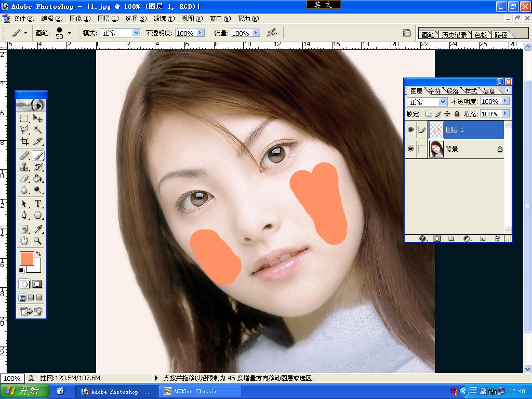The image size is (532, 399).
Task: Open the 流量 slider arrow
Action: [x=256, y=33]
